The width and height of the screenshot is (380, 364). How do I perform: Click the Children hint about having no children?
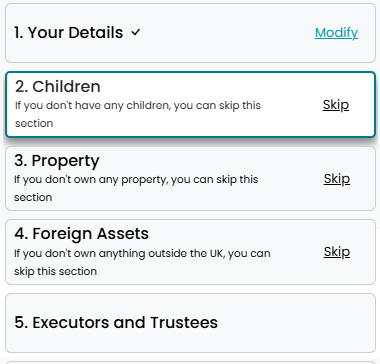[138, 114]
